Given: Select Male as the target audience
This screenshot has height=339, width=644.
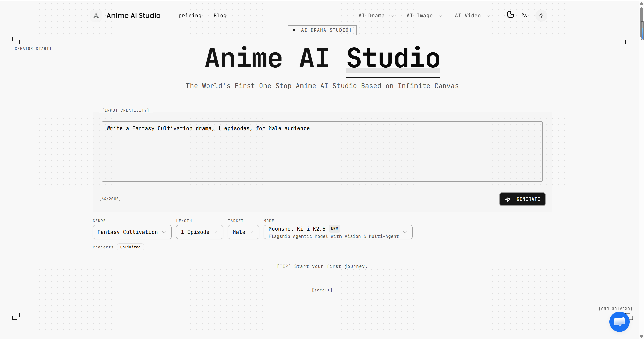Looking at the screenshot, I should pyautogui.click(x=243, y=232).
